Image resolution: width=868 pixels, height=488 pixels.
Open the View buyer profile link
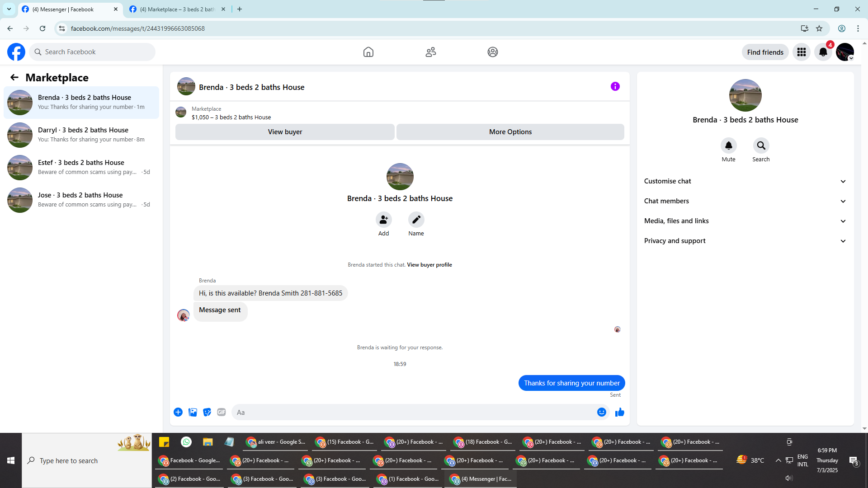[x=429, y=265]
